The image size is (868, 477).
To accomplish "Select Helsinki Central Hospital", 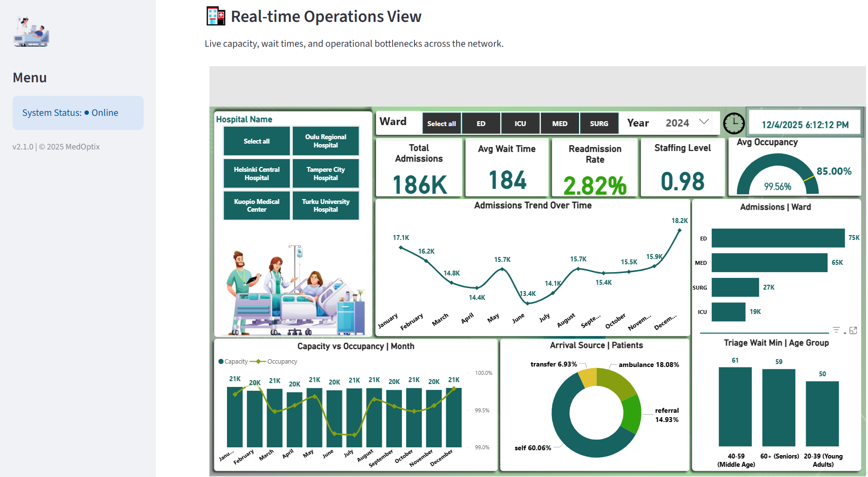I will 257,174.
